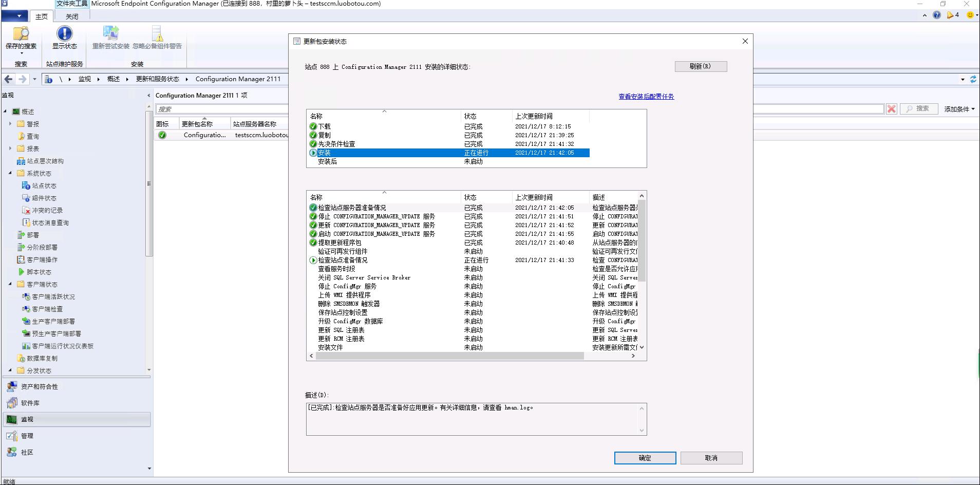Open the help question mark icon
Screen dimensions: 980x485
[x=937, y=15]
